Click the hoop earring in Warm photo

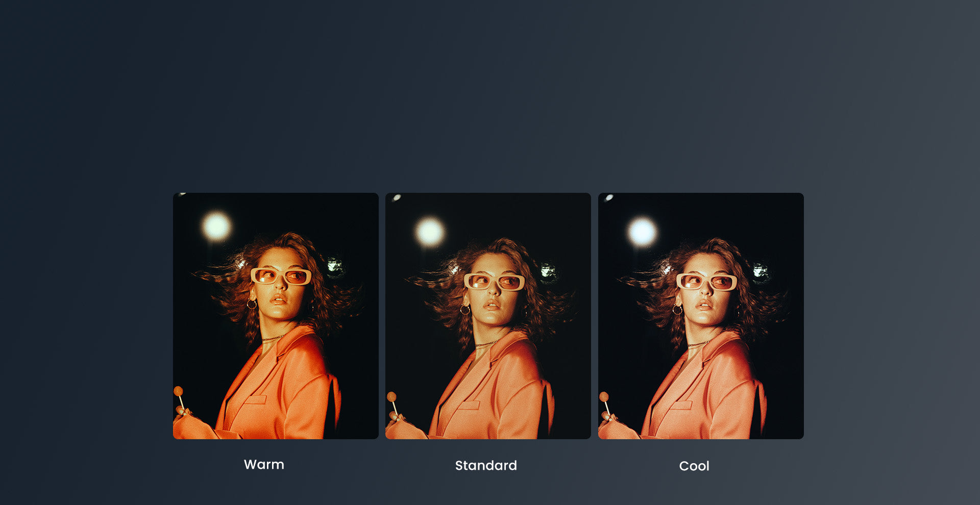coord(252,304)
